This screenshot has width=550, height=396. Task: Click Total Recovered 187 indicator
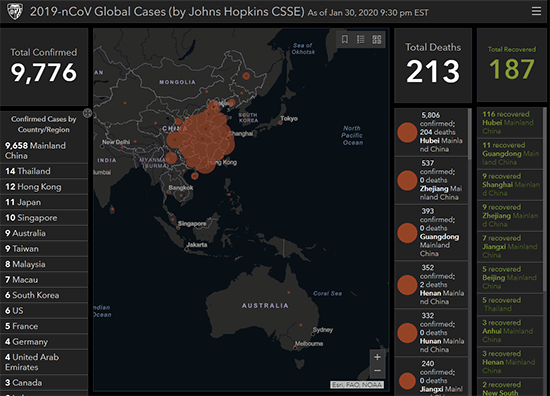(x=512, y=65)
